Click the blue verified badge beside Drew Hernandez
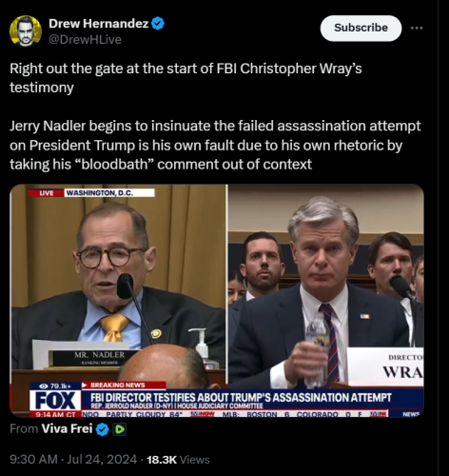 click(158, 24)
